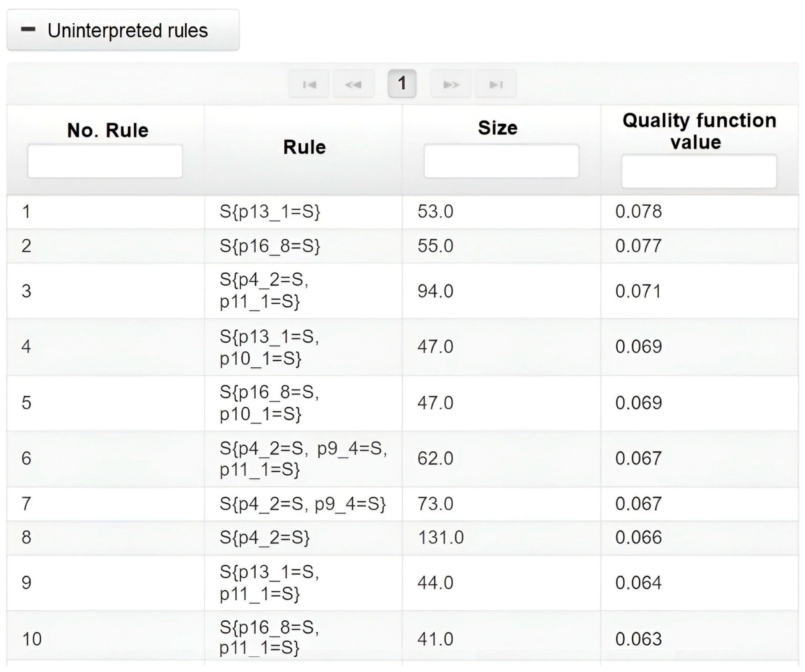Select rule S{p4_2=S, p9_4=S} in row 7
The width and height of the screenshot is (805, 672).
[302, 504]
